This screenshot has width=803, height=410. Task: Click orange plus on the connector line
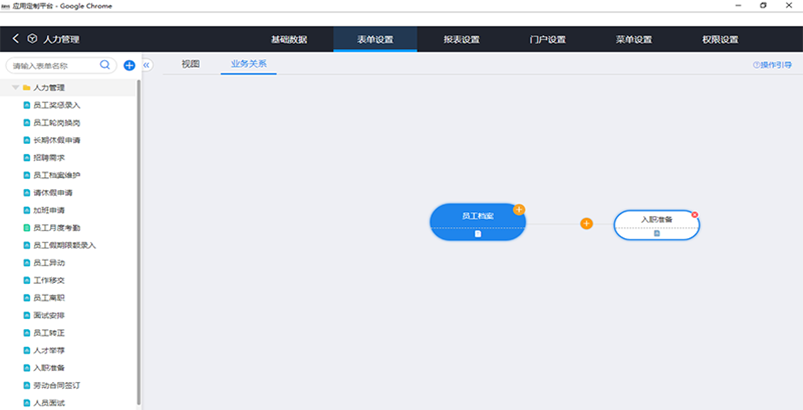pos(586,224)
